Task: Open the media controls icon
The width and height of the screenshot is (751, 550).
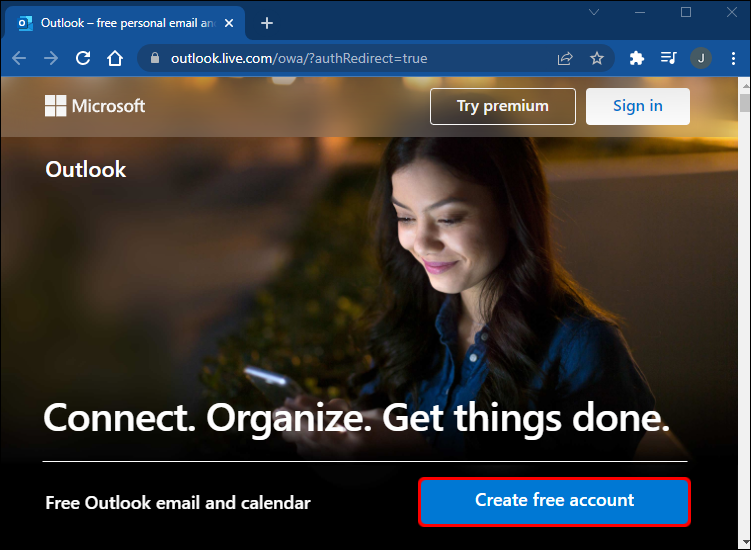Action: point(669,58)
